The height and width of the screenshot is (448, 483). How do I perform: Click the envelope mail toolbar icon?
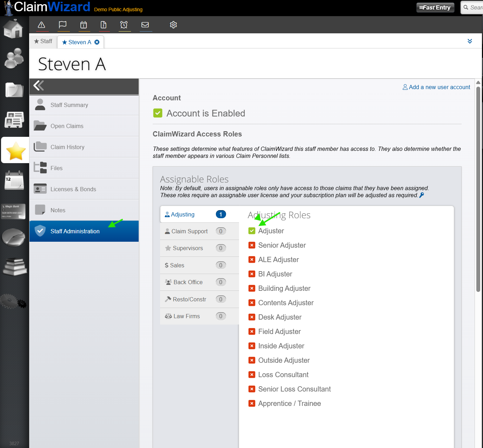pos(145,25)
